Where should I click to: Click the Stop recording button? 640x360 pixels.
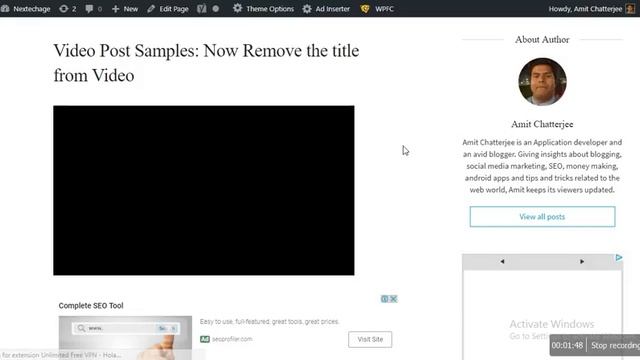click(615, 345)
